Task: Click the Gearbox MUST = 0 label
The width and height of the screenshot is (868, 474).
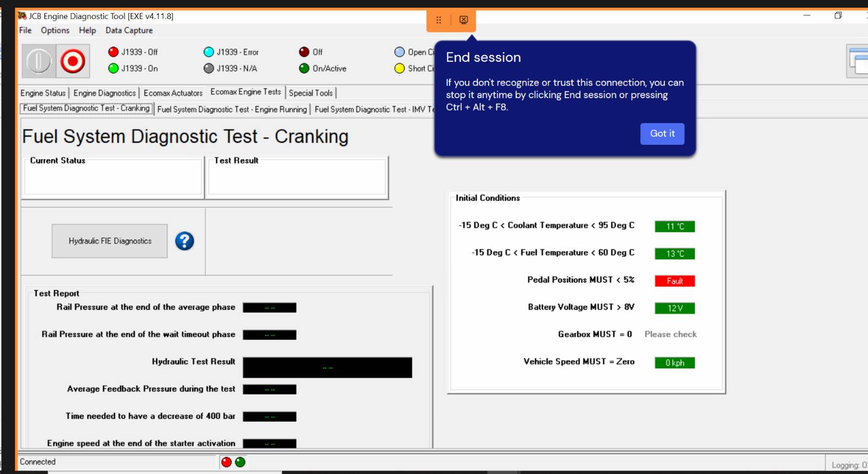Action: coord(595,335)
